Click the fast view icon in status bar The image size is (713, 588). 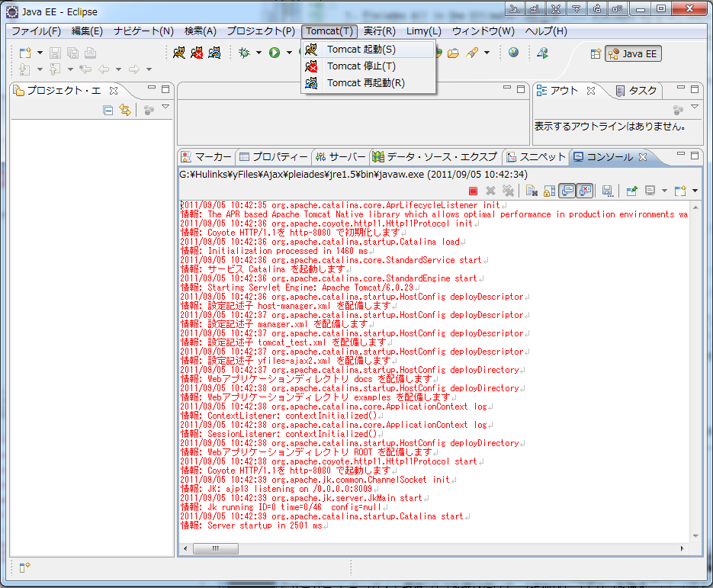(24, 567)
